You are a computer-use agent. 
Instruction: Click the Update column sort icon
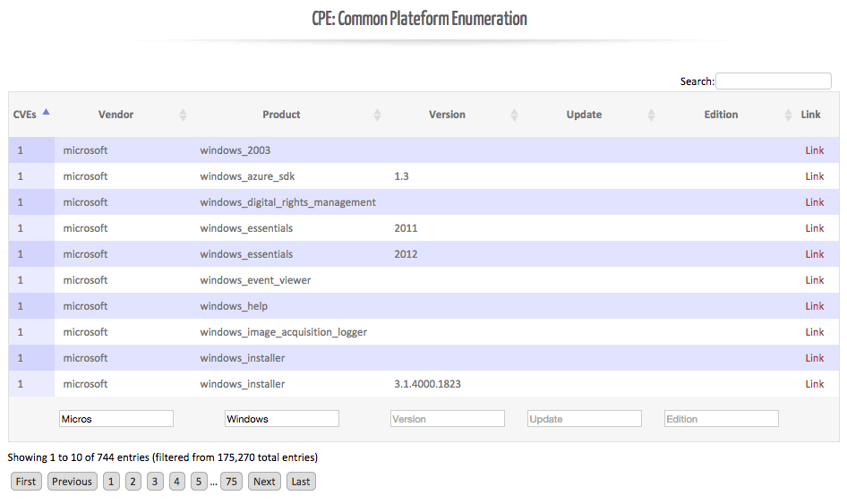coord(652,115)
